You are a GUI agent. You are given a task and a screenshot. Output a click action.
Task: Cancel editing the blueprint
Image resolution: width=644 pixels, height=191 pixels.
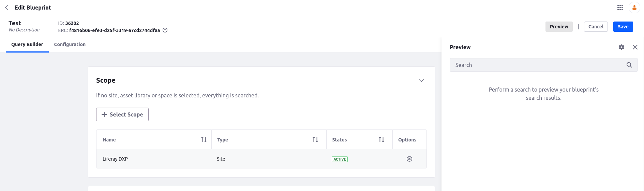click(596, 27)
